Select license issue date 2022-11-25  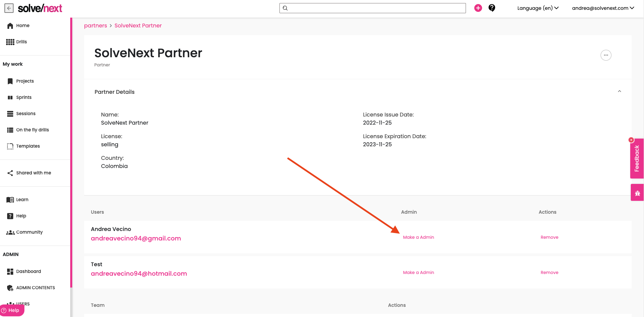[x=377, y=123]
